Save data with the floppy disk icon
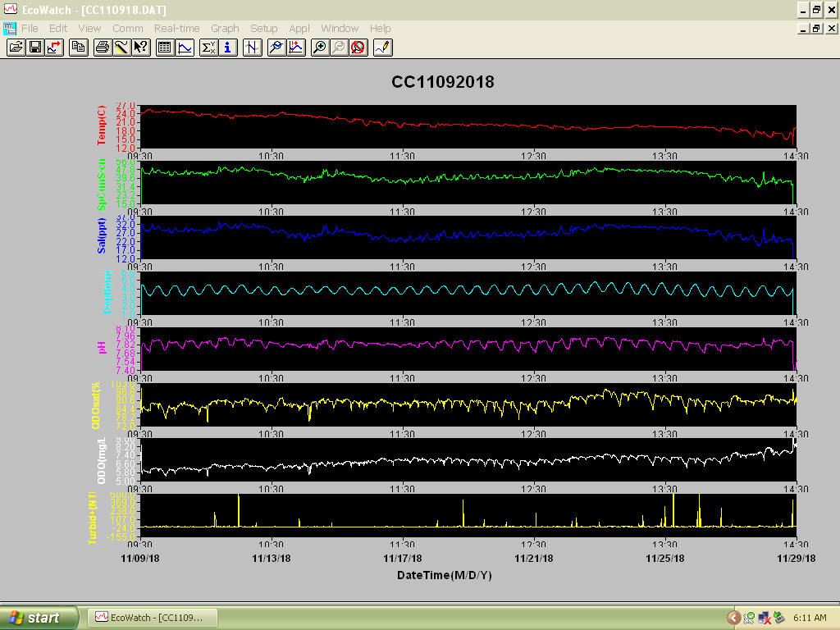Viewport: 840px width, 630px height. click(x=35, y=48)
